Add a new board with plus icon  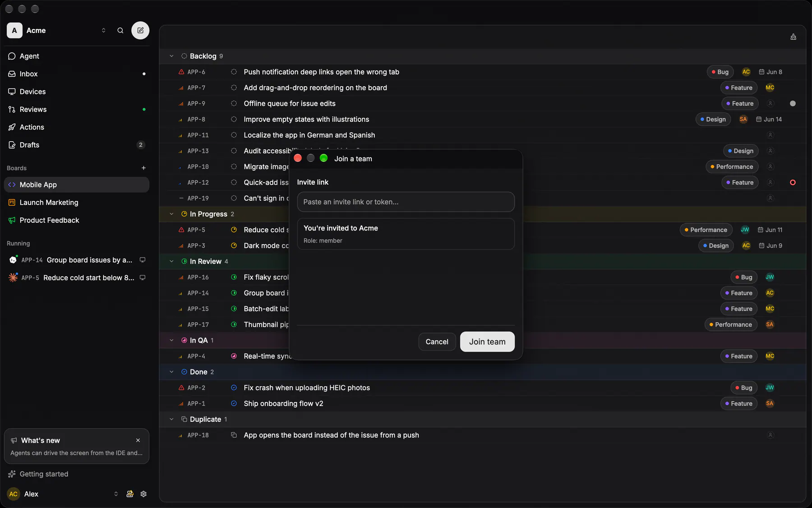[143, 168]
